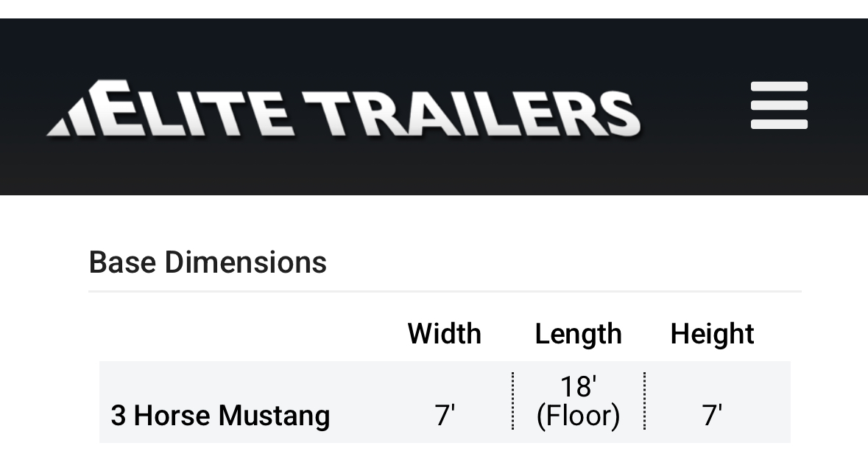
Task: Click the dotted divider between Length and Height
Action: point(645,402)
